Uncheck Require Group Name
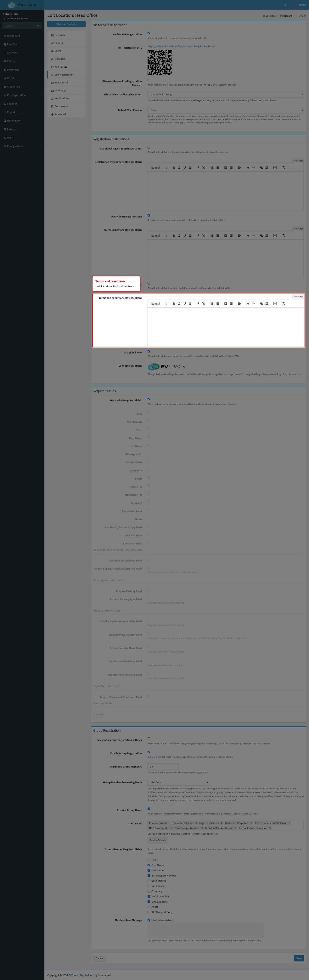This screenshot has width=309, height=980. coord(149,809)
